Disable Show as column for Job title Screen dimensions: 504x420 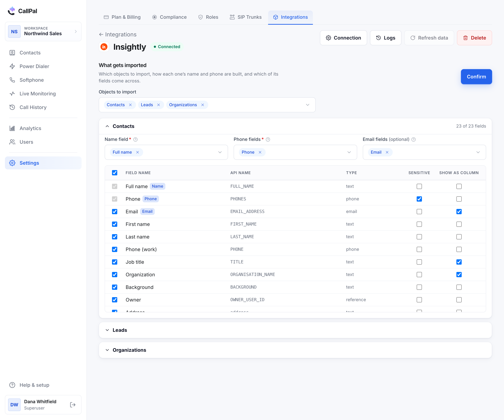(459, 262)
